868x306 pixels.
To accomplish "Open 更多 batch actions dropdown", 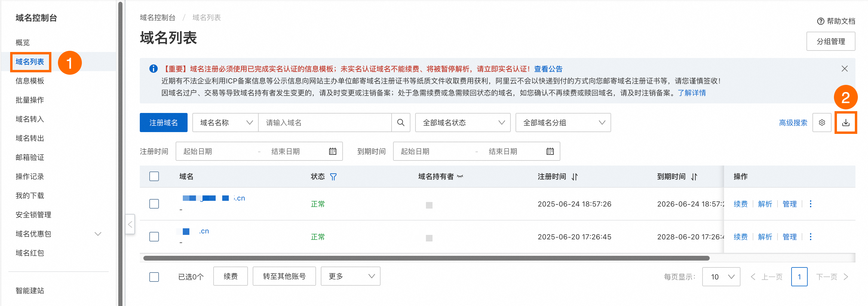I will (x=350, y=276).
